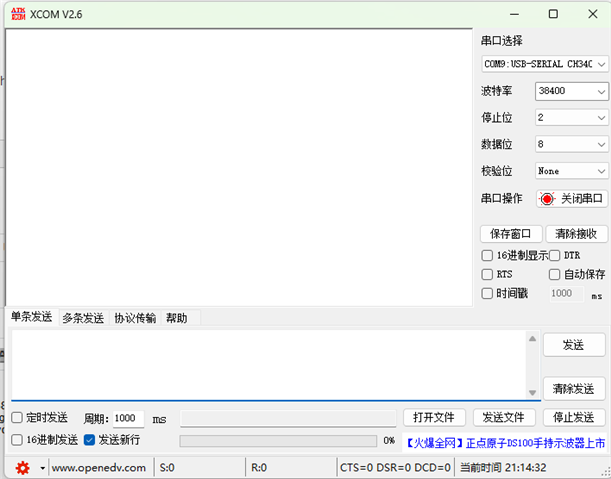Image resolution: width=611 pixels, height=479 pixels.
Task: Click the send box scroll up arrow
Action: (532, 338)
